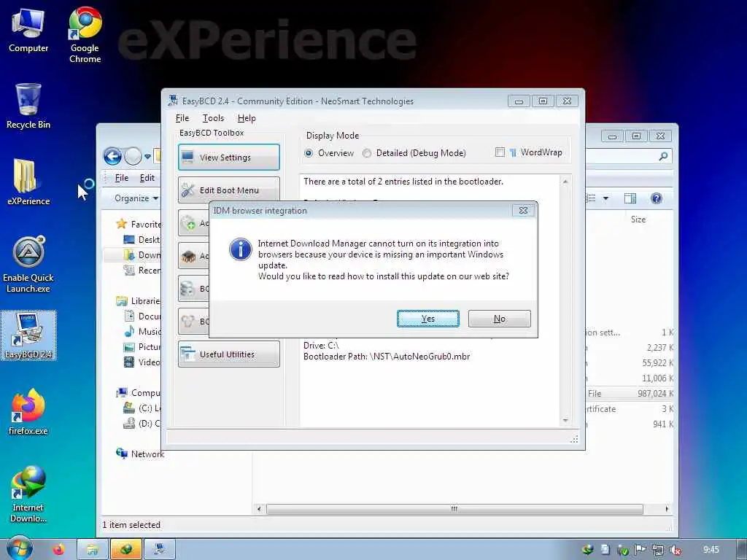Click Explorer horizontal scrollbar thumb
This screenshot has height=560, width=747.
click(x=454, y=509)
